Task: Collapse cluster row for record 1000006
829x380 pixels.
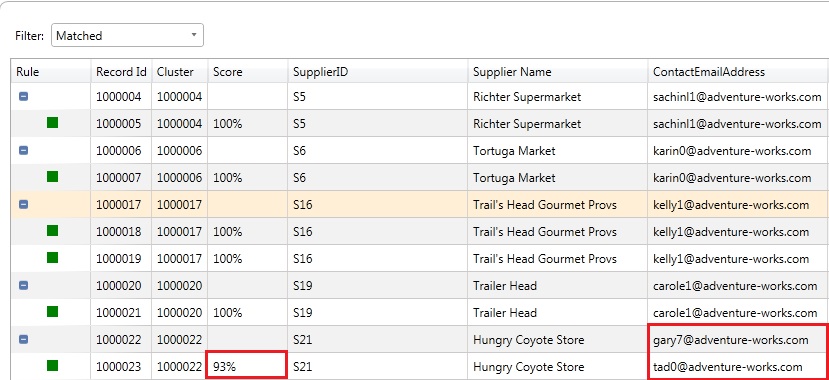Action: [x=23, y=151]
